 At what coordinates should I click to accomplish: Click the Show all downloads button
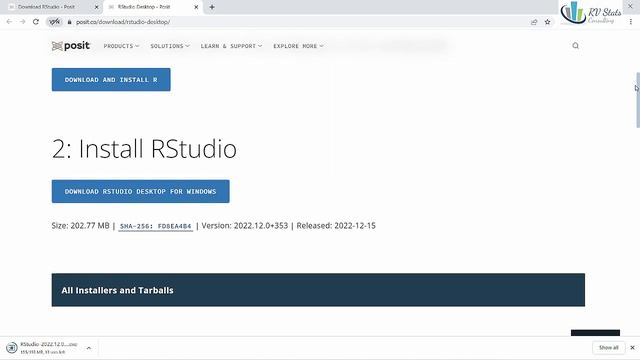pyautogui.click(x=608, y=347)
